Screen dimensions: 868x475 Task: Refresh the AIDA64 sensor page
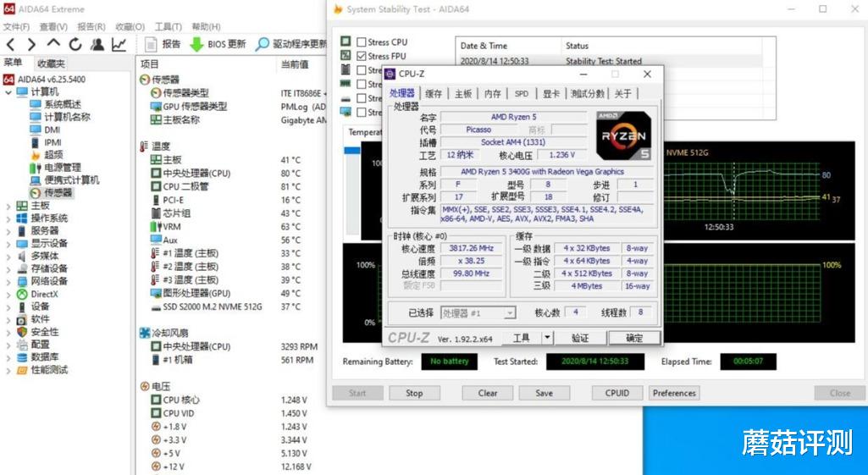pos(75,44)
